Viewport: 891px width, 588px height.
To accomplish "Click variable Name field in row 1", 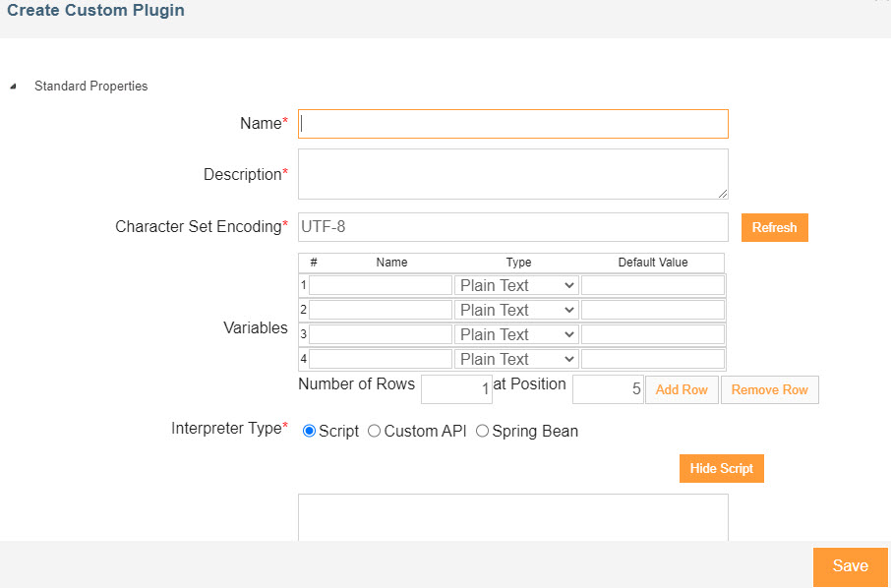I will pyautogui.click(x=381, y=285).
